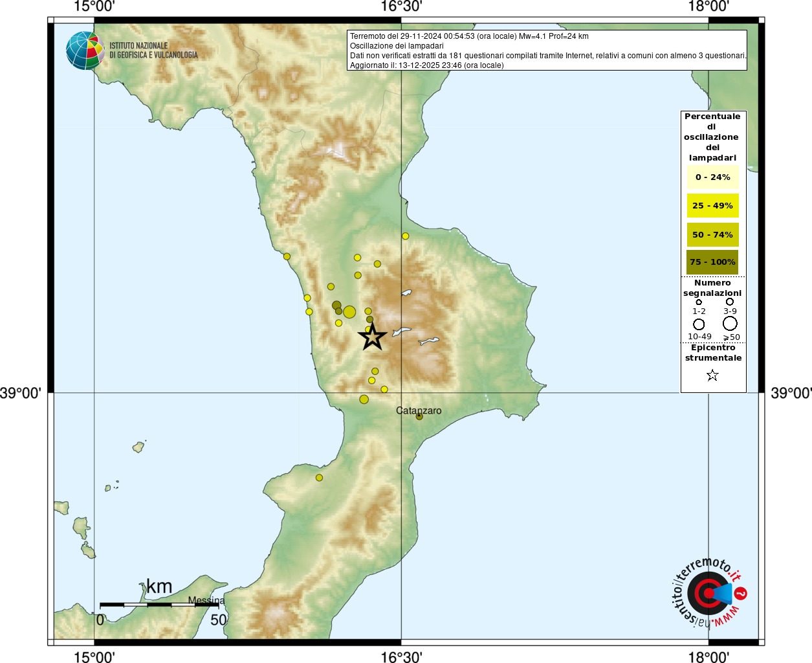This screenshot has width=812, height=663.
Task: Click the Messina city label
Action: click(x=206, y=600)
